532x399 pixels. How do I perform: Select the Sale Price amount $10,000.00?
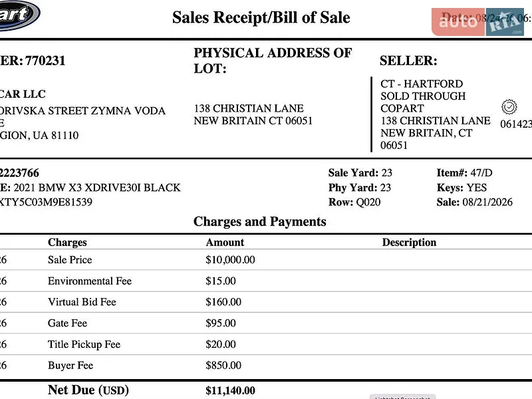point(230,260)
